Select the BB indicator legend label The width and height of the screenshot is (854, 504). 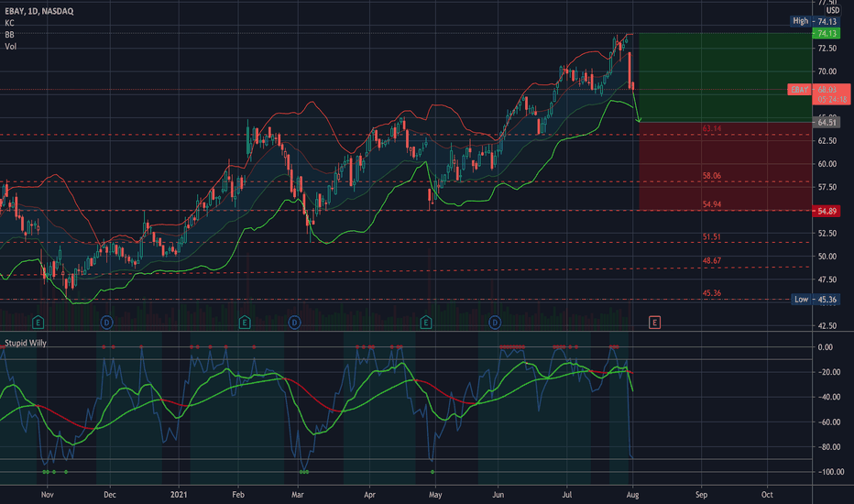[9, 34]
